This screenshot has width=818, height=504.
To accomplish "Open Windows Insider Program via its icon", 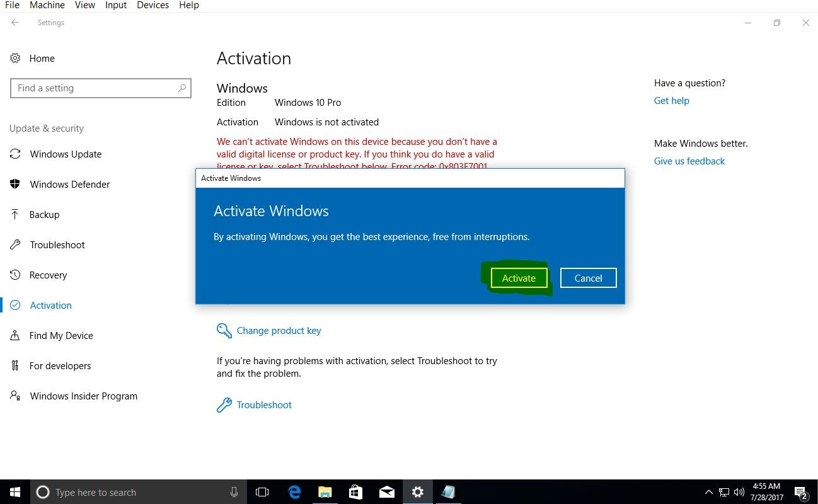I will [15, 396].
